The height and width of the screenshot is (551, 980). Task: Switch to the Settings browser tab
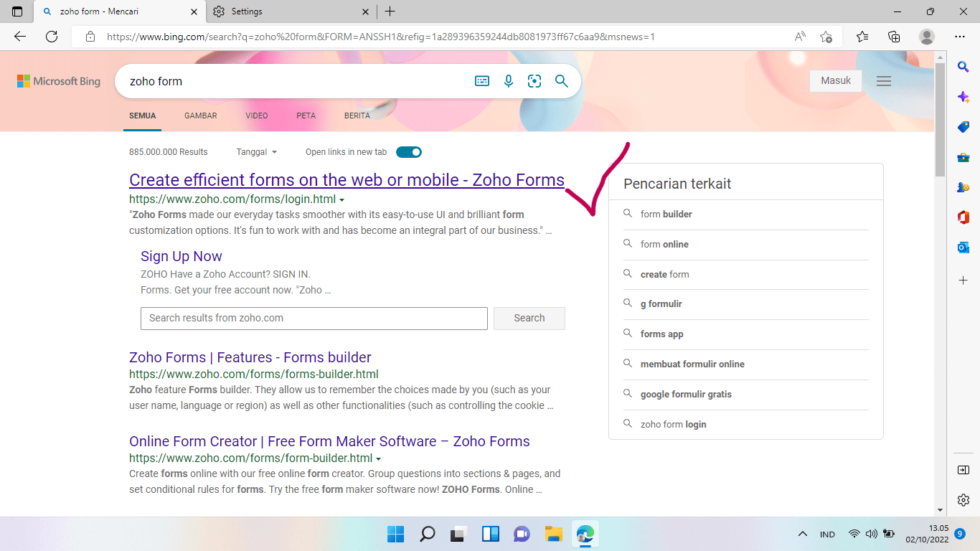291,11
